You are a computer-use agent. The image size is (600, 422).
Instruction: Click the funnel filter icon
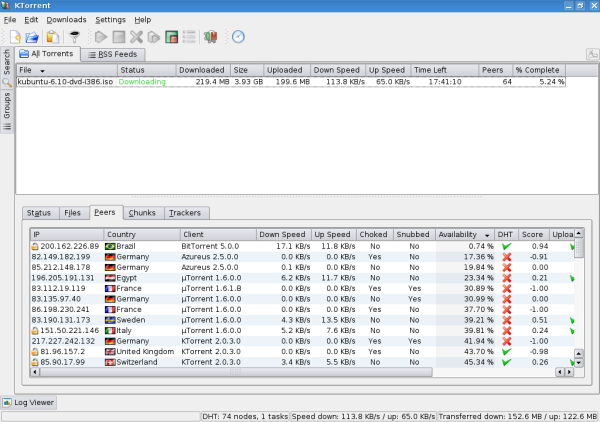[x=74, y=37]
